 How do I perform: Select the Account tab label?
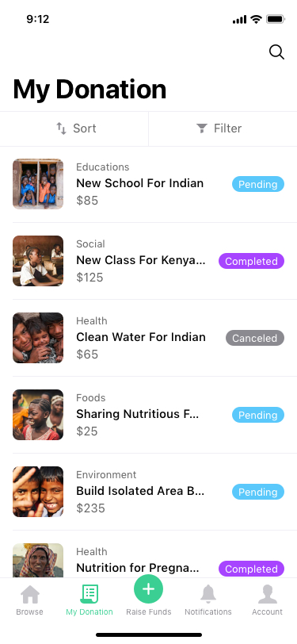coord(267,611)
